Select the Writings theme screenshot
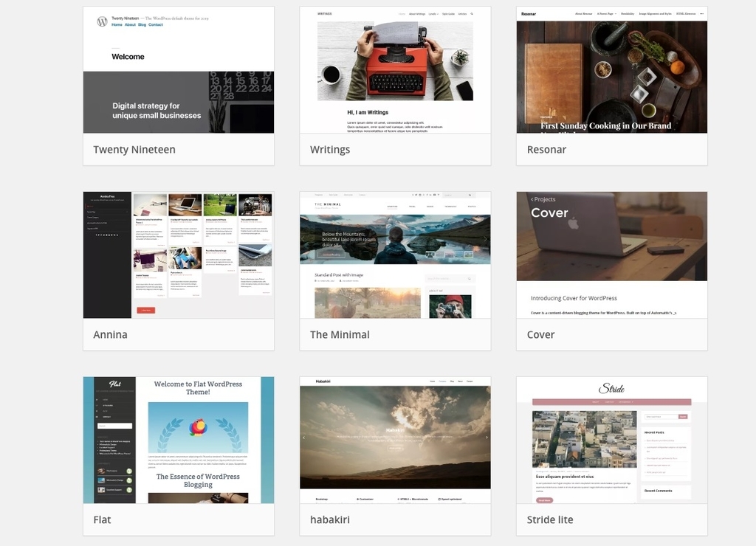Screen dimensions: 756x546 click(395, 70)
